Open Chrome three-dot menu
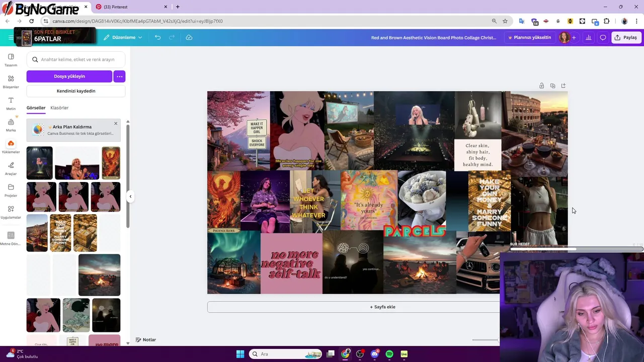 636,21
